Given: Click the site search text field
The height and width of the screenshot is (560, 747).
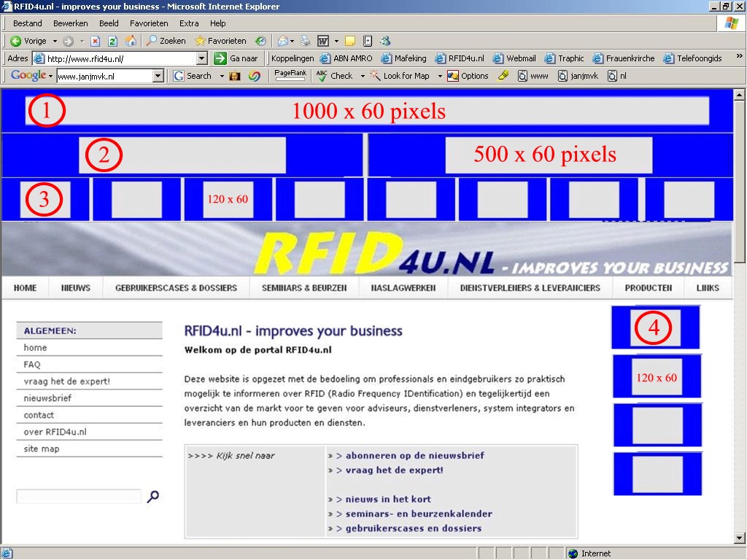Looking at the screenshot, I should click(x=79, y=496).
